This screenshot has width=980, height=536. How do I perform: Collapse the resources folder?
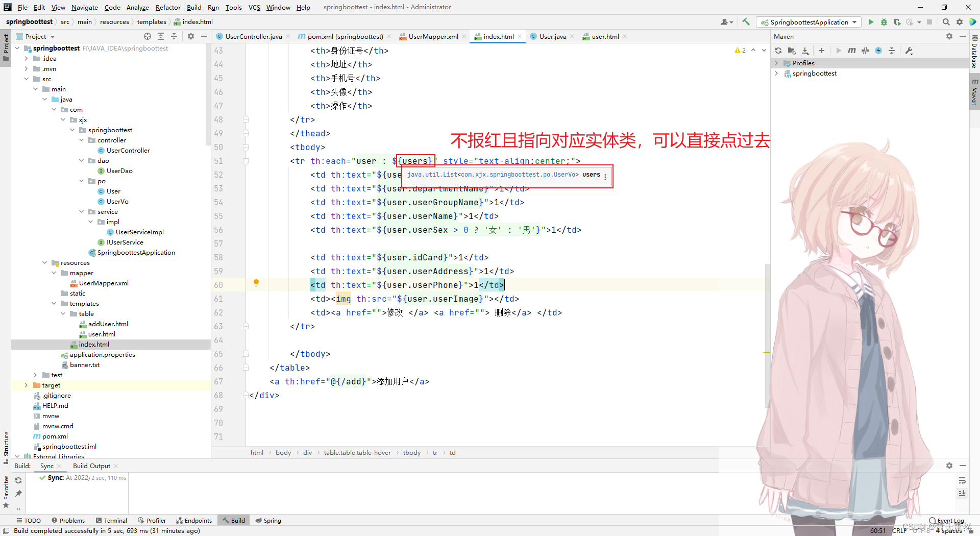coord(44,263)
